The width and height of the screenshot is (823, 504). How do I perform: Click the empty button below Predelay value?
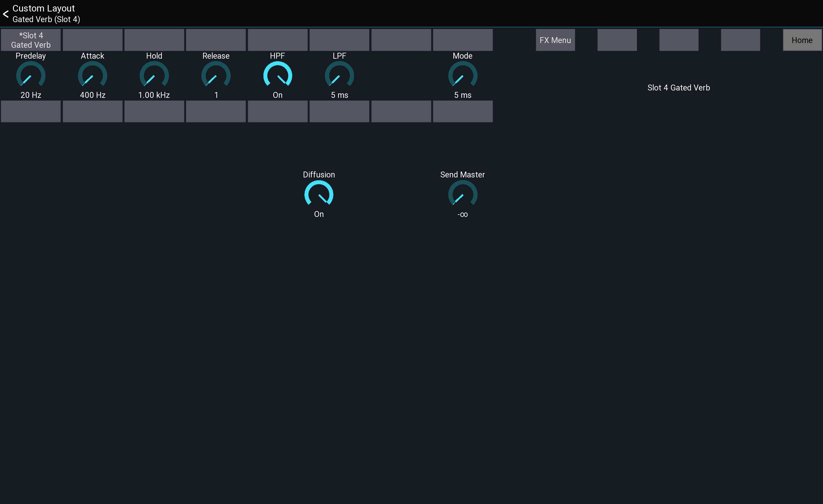tap(31, 111)
